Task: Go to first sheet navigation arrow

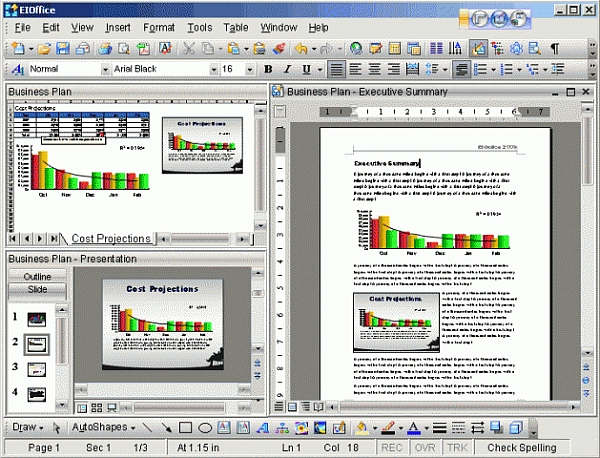Action: [13, 239]
